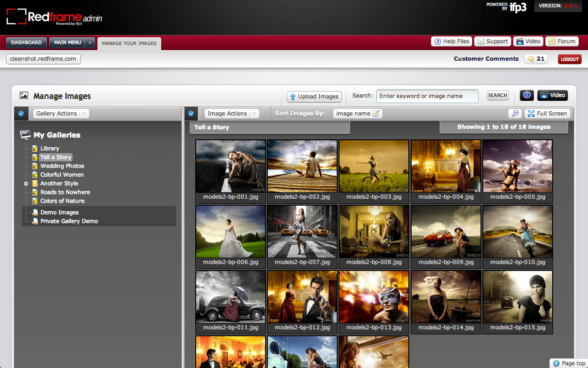Expand the Another Style gallery tree
Screen dimensions: 588x368
(x=26, y=184)
